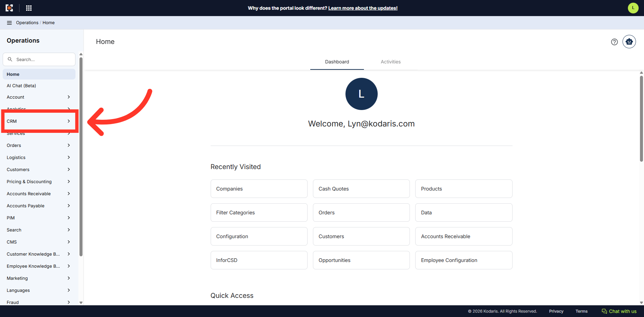This screenshot has width=644, height=317.
Task: Open the Privacy footer link
Action: [556, 311]
